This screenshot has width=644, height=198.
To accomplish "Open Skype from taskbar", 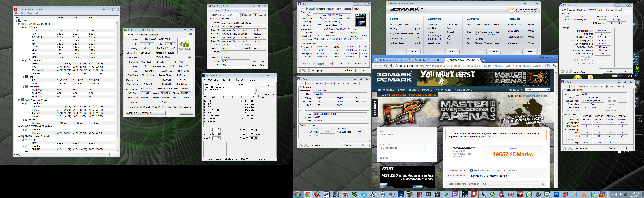I will (x=364, y=194).
